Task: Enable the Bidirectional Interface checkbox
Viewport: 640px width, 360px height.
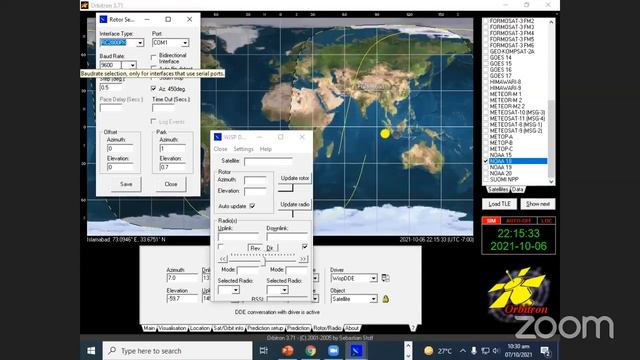Action: pos(153,57)
